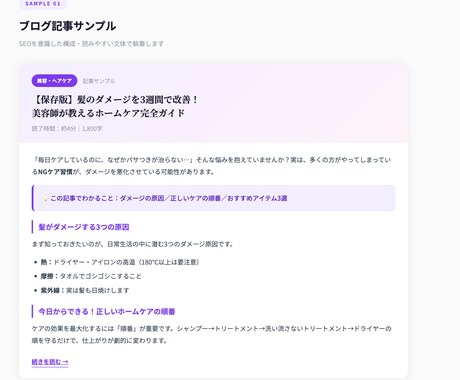The width and height of the screenshot is (460, 380).
Task: Select the 【保存版】髪のダメージ article title
Action: 115,106
